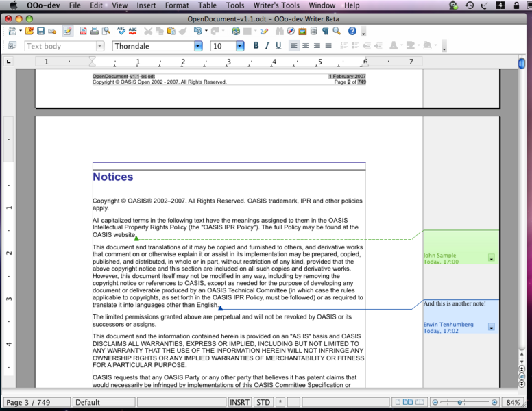Expand the font size dropdown
Screen dimensions: 532x411
point(240,46)
